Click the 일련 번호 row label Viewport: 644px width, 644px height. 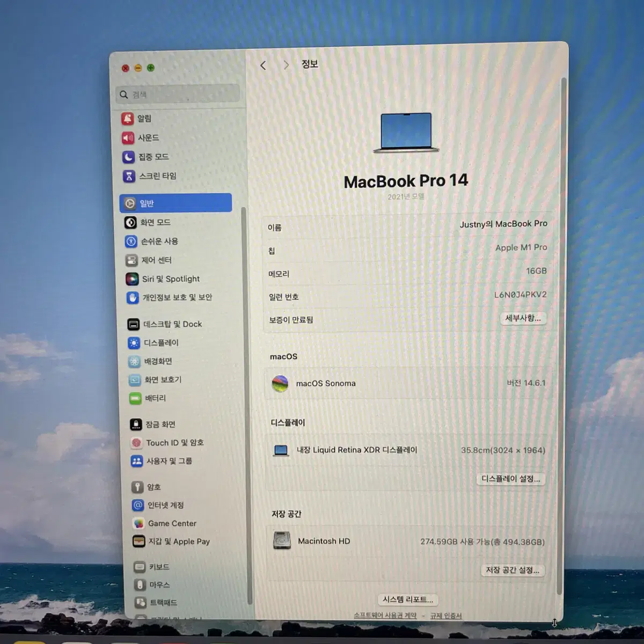pos(283,297)
